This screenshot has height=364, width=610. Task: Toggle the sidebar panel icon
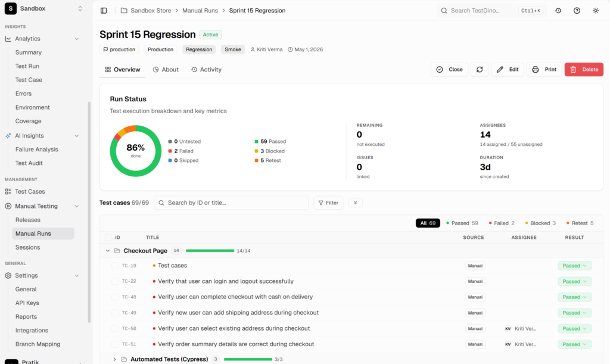[104, 11]
